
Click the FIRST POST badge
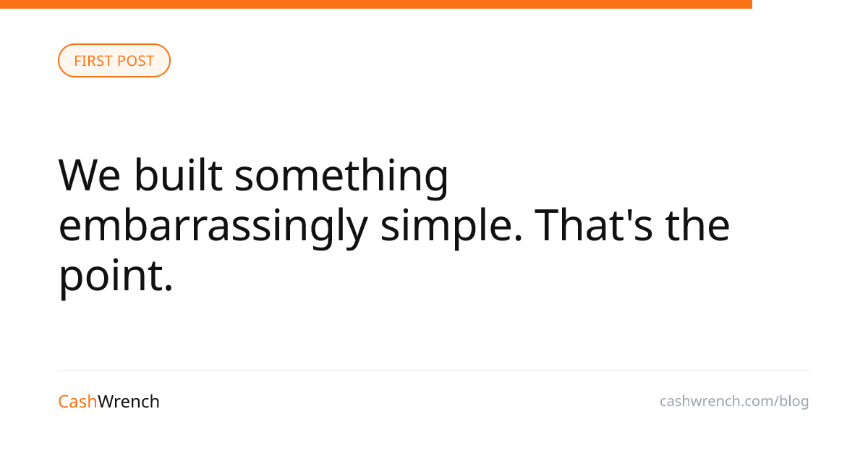(114, 61)
